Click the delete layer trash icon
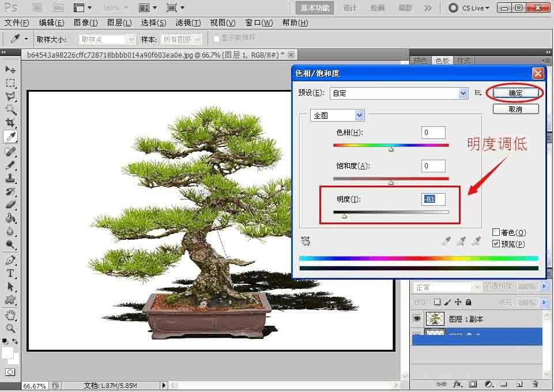The width and height of the screenshot is (554, 392). tap(535, 384)
